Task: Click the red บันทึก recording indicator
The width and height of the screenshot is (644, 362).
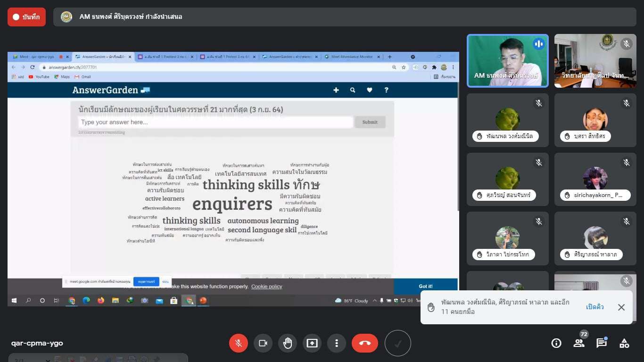Action: (26, 17)
